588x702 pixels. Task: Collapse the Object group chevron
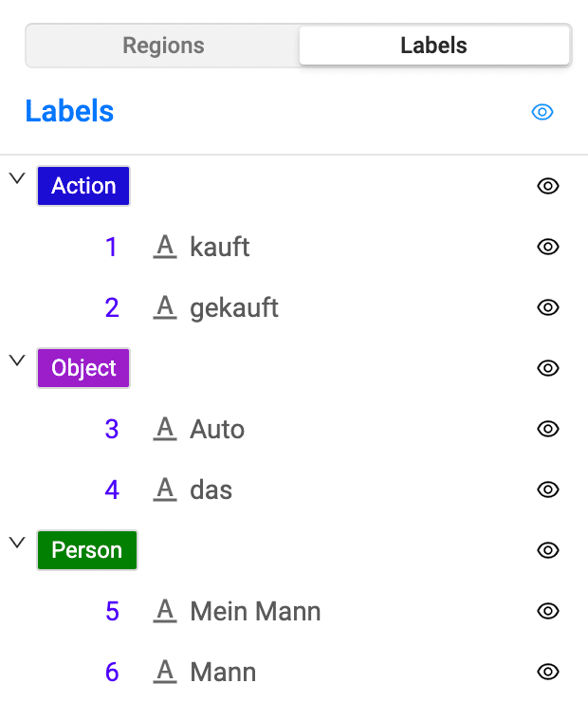click(17, 360)
